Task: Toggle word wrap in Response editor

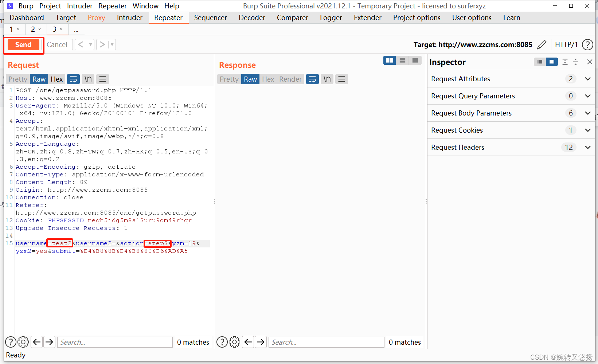Action: tap(312, 79)
